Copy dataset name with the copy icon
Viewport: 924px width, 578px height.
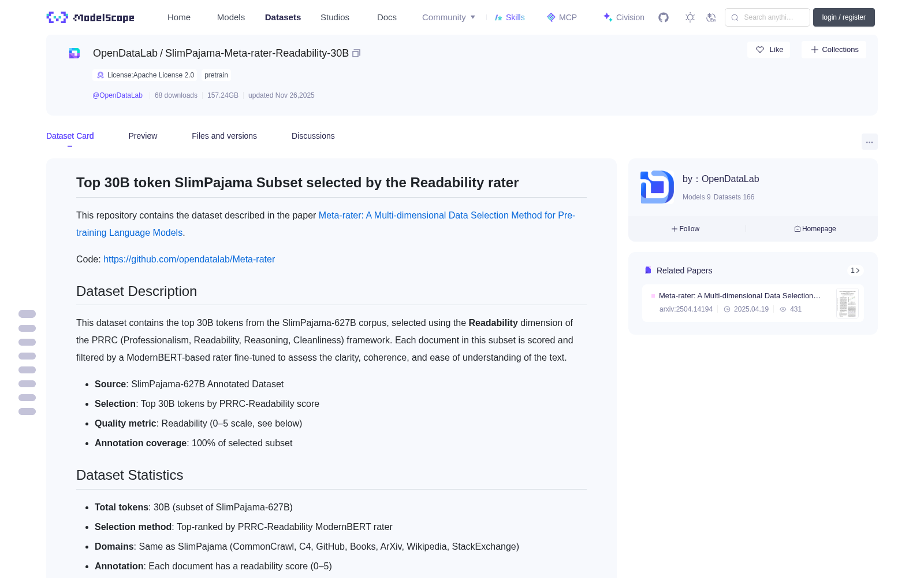[356, 53]
